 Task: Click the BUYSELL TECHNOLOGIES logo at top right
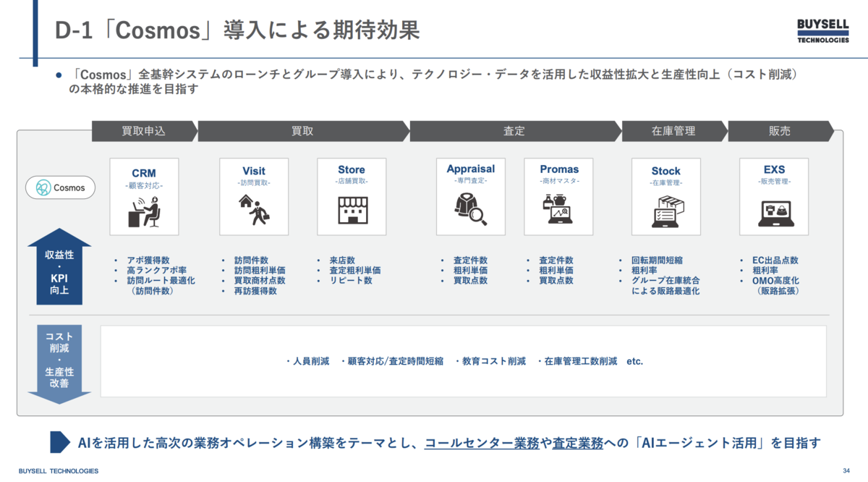pos(823,31)
